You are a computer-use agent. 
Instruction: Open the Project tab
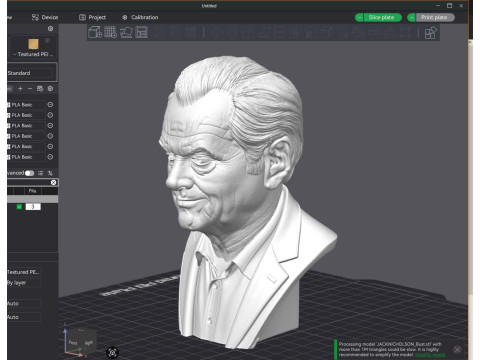[92, 17]
